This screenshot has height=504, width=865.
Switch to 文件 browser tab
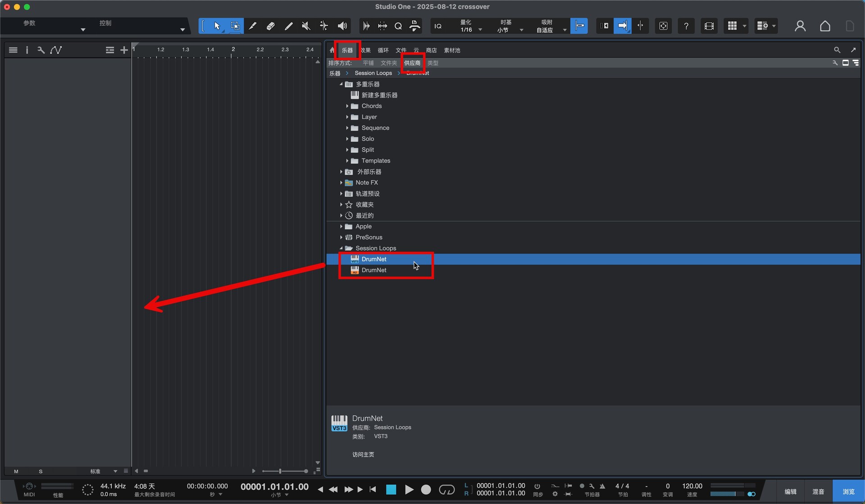tap(401, 50)
